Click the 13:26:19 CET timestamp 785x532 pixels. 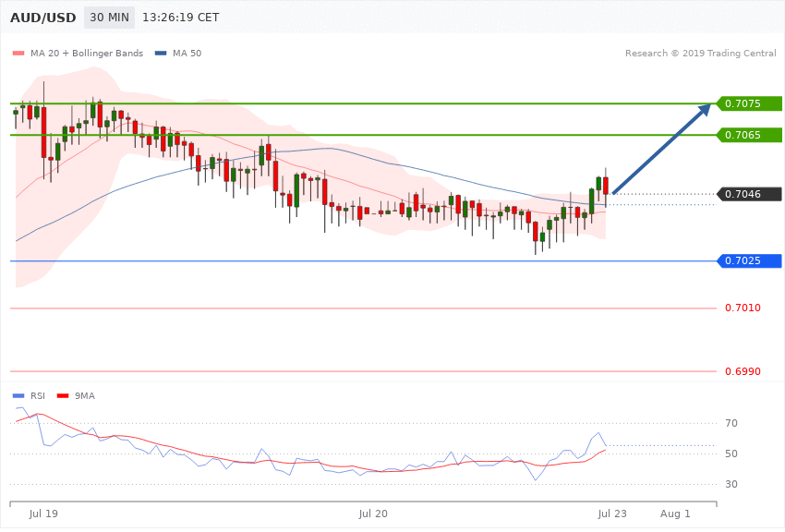(181, 18)
